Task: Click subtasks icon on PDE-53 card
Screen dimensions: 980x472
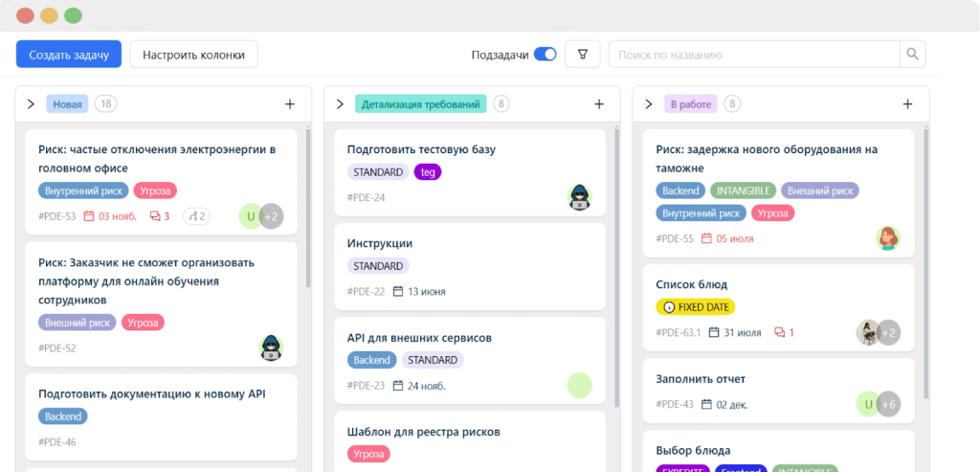Action: click(x=194, y=216)
